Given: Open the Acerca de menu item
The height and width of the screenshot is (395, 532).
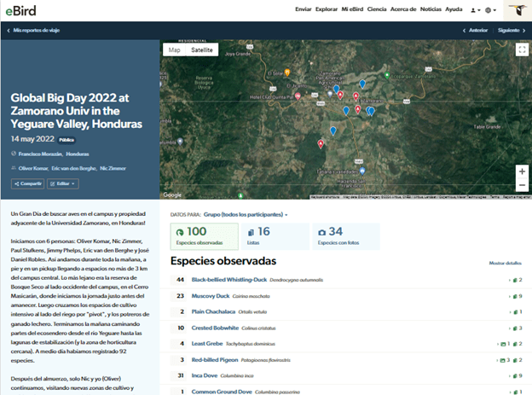Looking at the screenshot, I should 403,9.
